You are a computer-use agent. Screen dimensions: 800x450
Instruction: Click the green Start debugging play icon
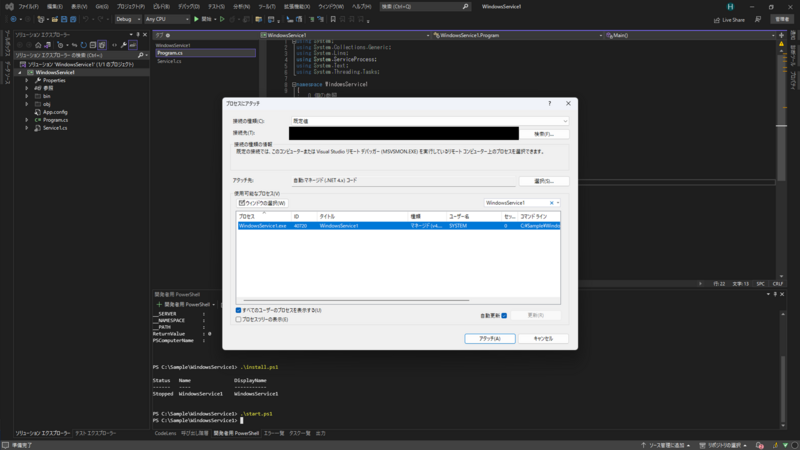tap(196, 19)
